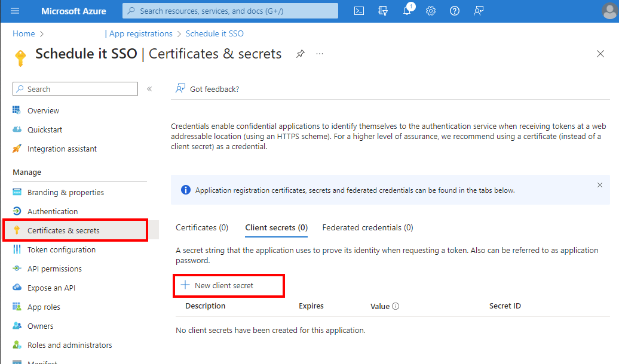Click the Value column header
This screenshot has height=364, width=619.
pos(380,307)
